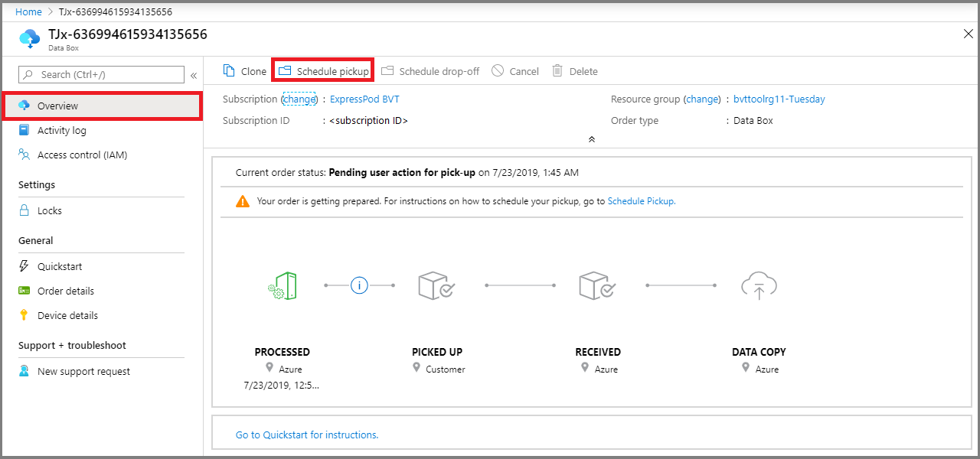Open the Locks settings

coord(51,210)
